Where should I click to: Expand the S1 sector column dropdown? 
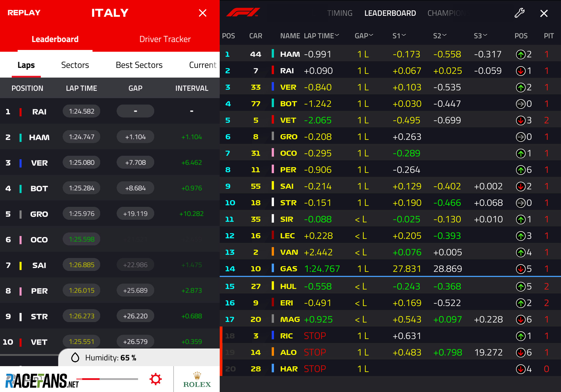(x=404, y=35)
